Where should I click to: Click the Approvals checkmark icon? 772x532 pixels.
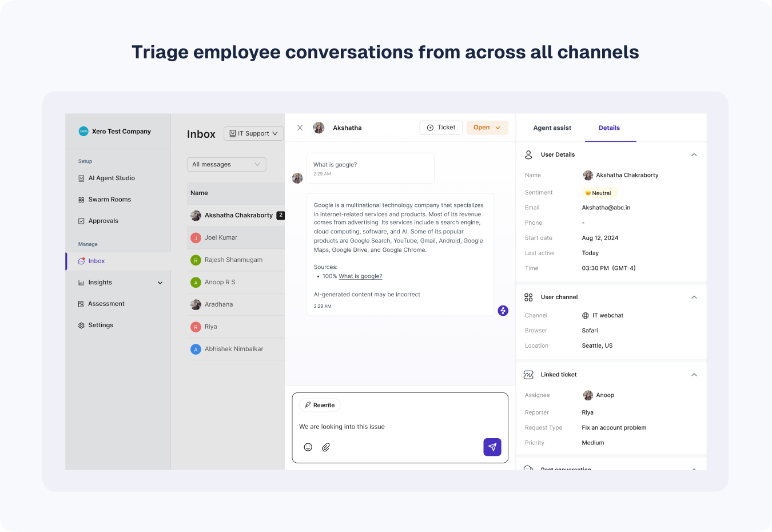81,221
